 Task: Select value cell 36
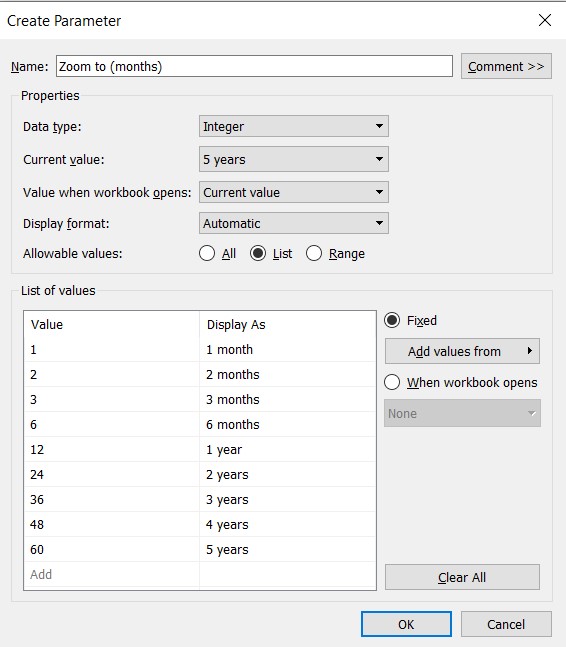coord(111,499)
